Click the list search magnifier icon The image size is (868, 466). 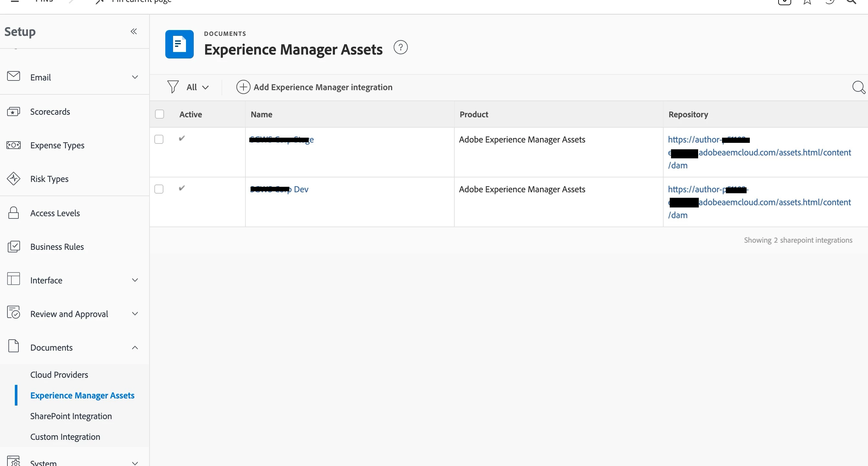click(x=858, y=87)
